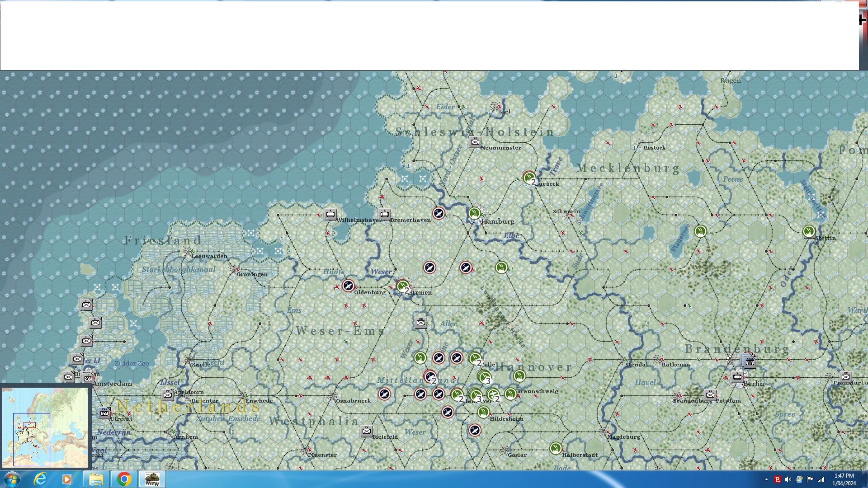Expand hidden system tray icons arrow
This screenshot has width=868, height=488.
(x=766, y=479)
